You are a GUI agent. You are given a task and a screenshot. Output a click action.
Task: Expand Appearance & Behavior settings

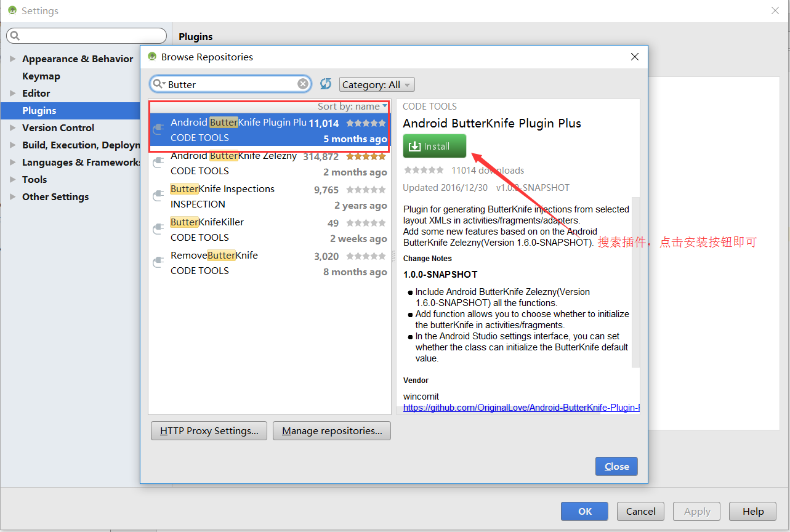pyautogui.click(x=13, y=59)
